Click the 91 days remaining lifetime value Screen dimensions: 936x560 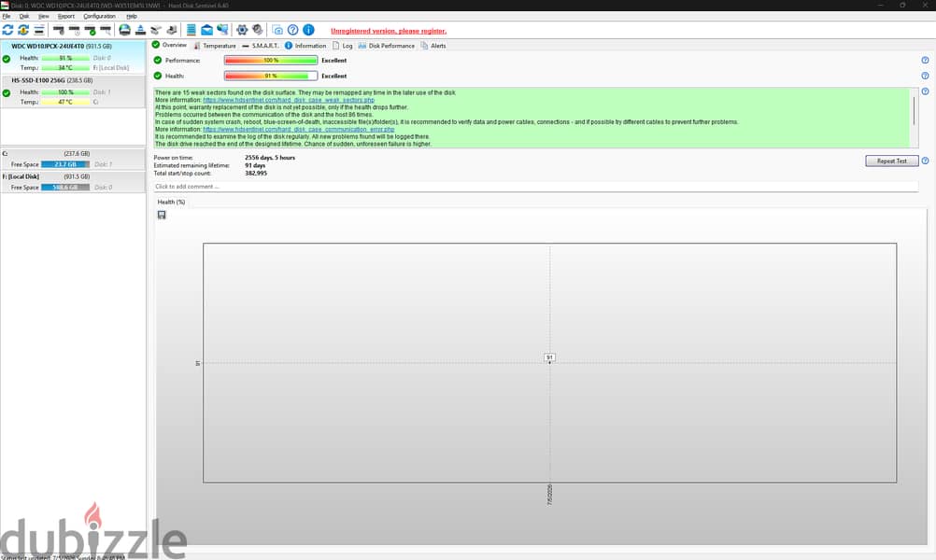[255, 166]
